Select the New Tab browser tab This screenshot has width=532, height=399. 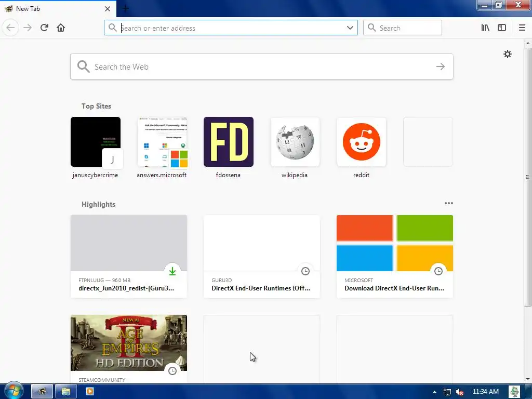[58, 9]
